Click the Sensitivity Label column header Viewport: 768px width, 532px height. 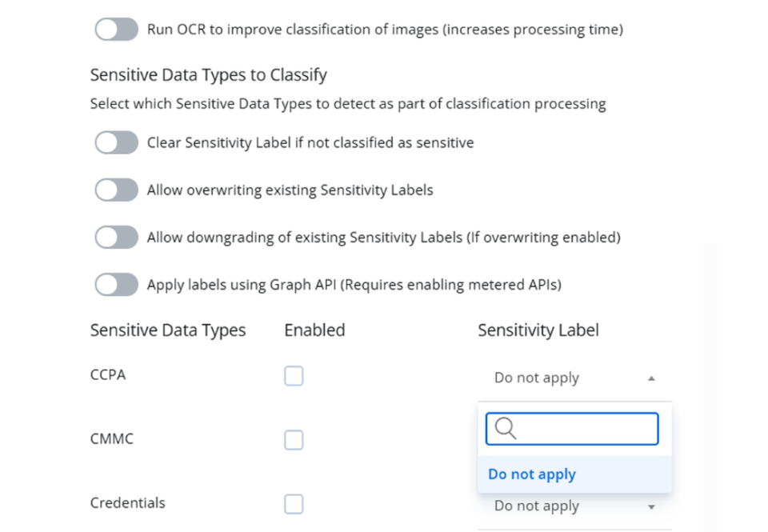click(x=538, y=330)
